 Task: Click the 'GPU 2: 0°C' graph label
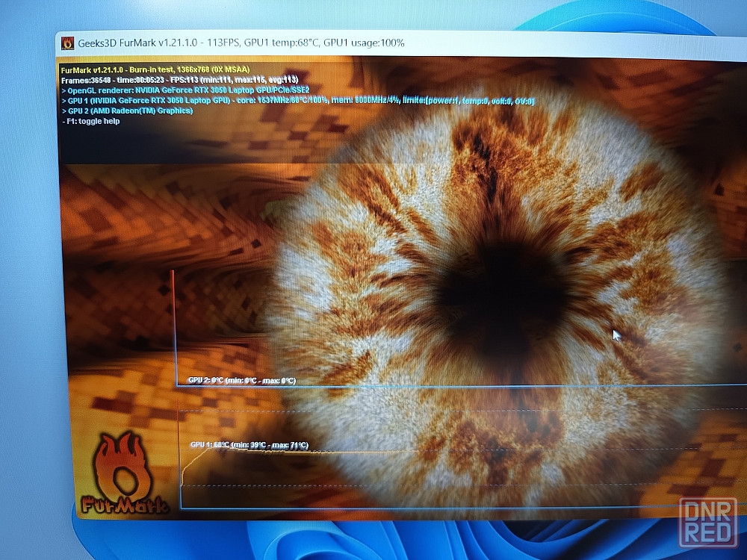243,381
